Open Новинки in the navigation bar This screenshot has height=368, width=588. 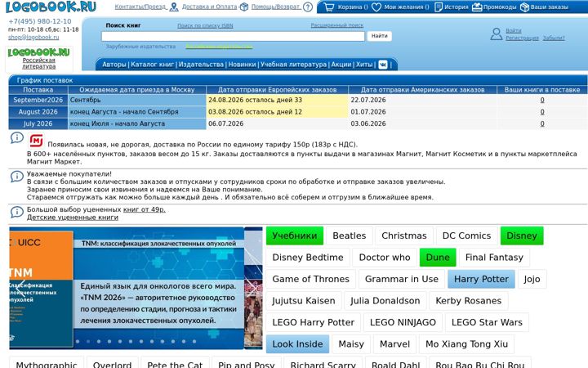click(x=242, y=65)
